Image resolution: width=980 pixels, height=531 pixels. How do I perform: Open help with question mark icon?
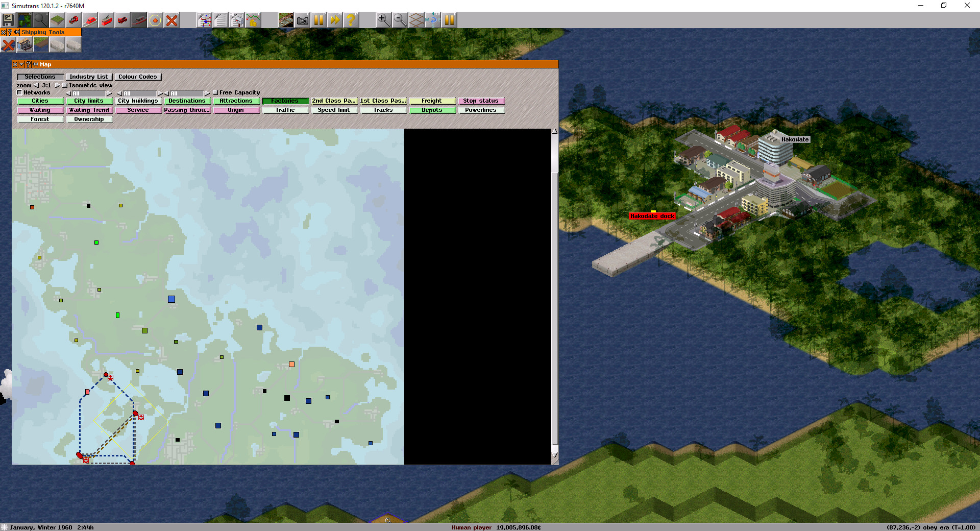[350, 20]
